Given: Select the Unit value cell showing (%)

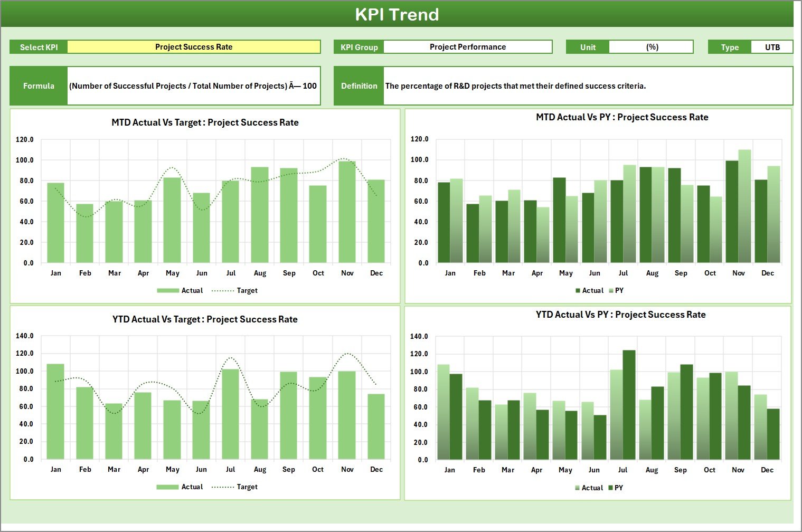Looking at the screenshot, I should pos(652,47).
